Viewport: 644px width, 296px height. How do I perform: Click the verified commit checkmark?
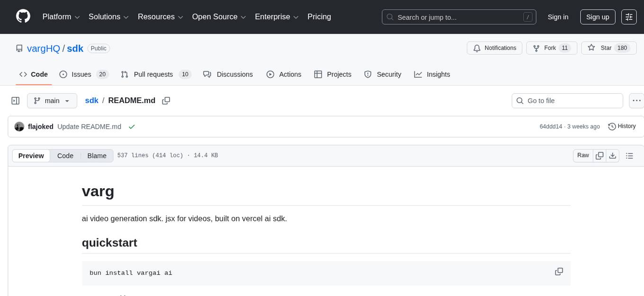tap(132, 126)
